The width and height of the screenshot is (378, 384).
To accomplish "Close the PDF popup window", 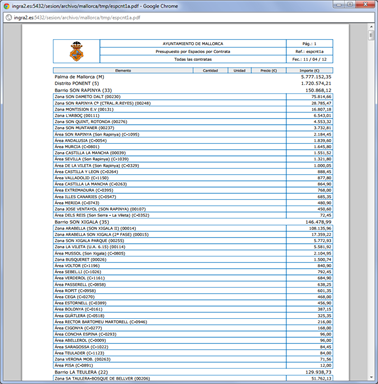I will click(x=364, y=5).
